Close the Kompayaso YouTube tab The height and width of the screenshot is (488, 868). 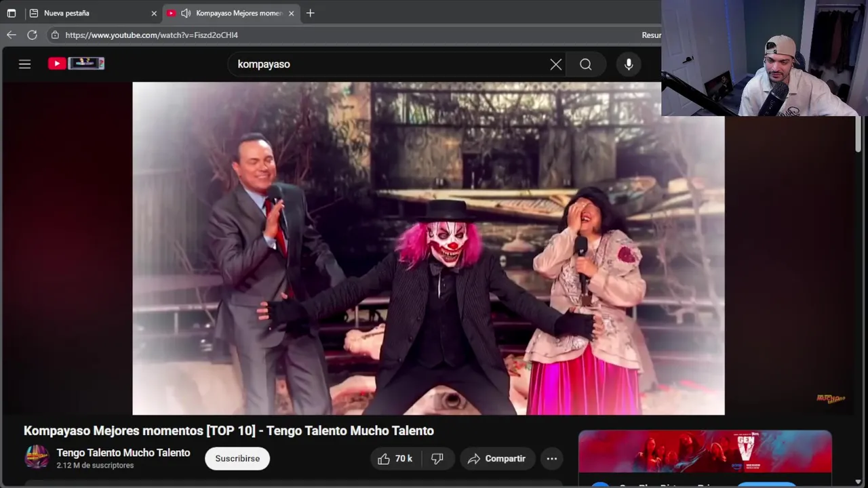(x=292, y=13)
